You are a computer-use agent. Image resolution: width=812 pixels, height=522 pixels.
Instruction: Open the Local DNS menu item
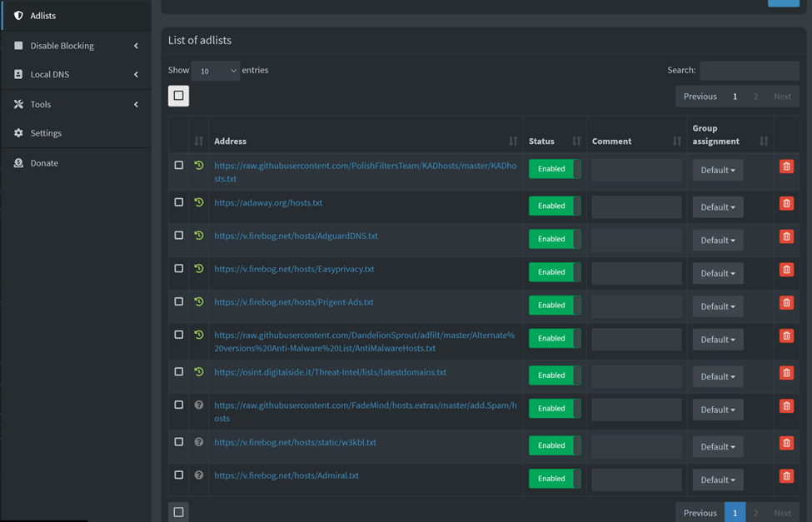(50, 74)
